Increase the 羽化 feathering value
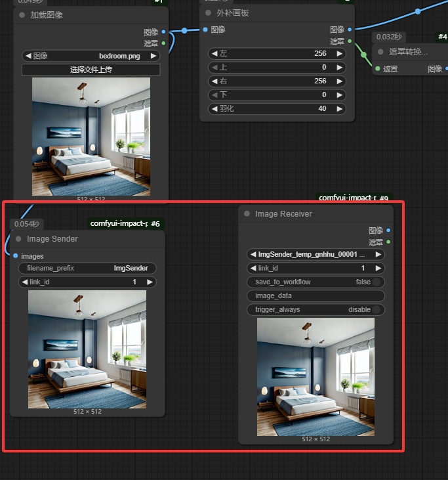Viewport: 448px width, 480px height. click(x=339, y=108)
